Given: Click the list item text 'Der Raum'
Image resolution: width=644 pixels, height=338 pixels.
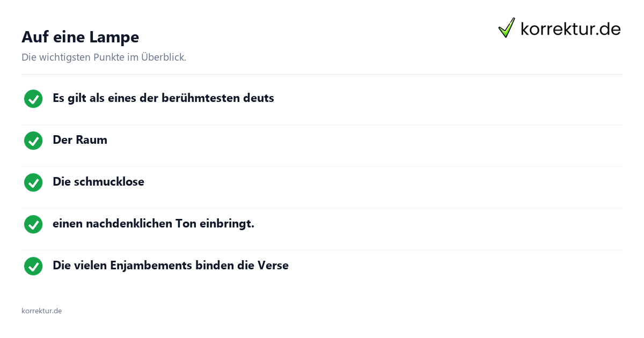Looking at the screenshot, I should [x=80, y=140].
